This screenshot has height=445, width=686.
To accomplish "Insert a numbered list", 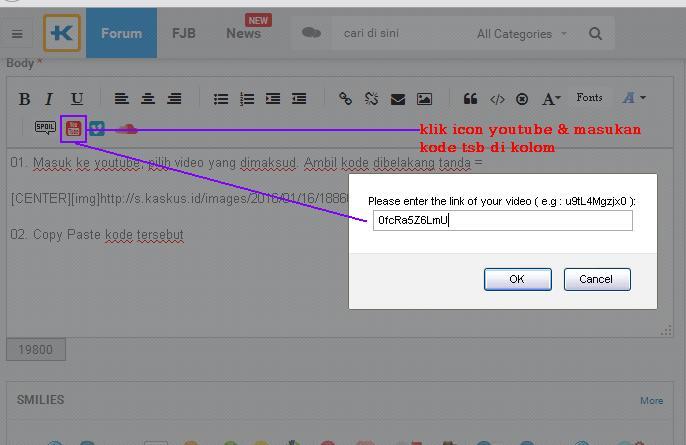I will coord(247,99).
